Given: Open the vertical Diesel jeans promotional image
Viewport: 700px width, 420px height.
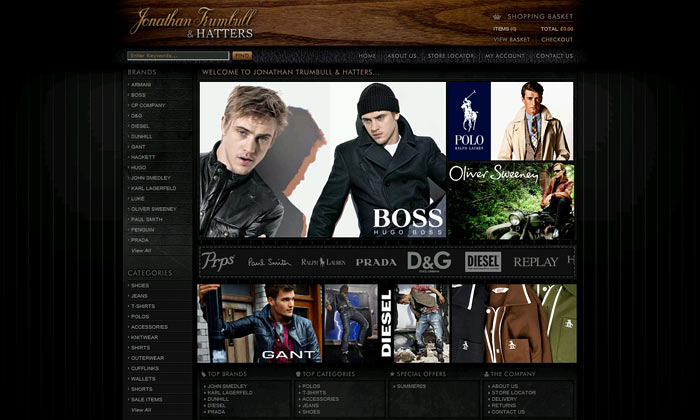Looking at the screenshot, I should (x=387, y=324).
